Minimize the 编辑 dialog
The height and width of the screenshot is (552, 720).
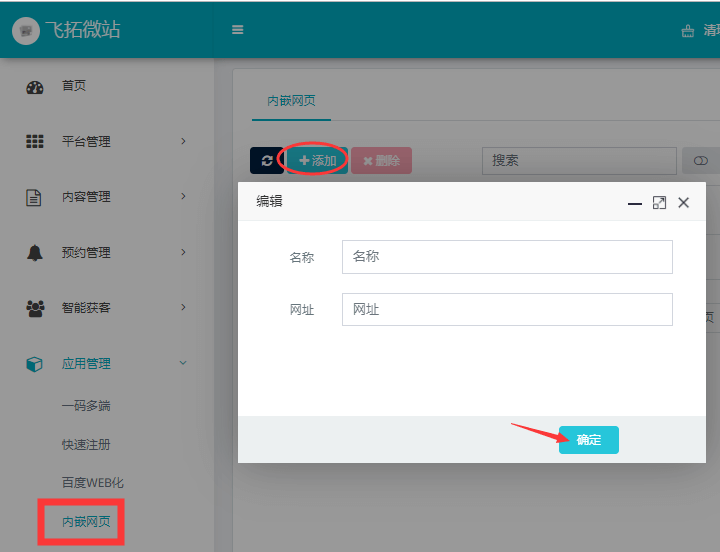click(635, 203)
